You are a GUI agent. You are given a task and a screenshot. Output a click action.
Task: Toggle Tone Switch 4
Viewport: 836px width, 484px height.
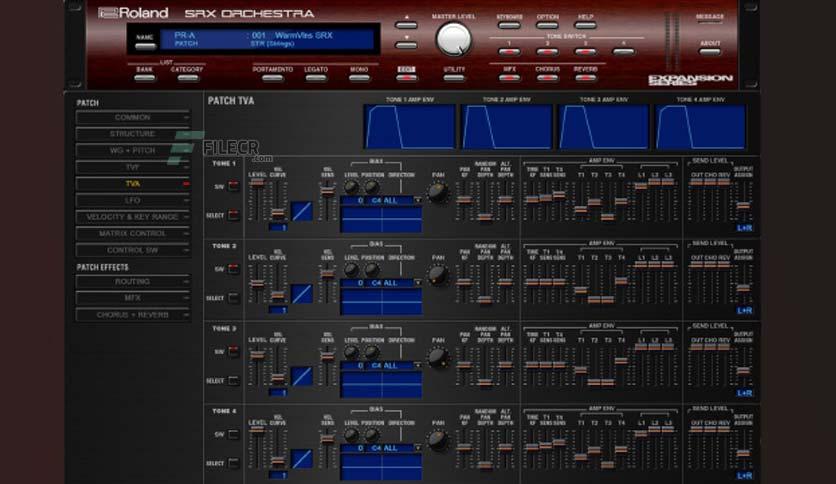point(623,52)
